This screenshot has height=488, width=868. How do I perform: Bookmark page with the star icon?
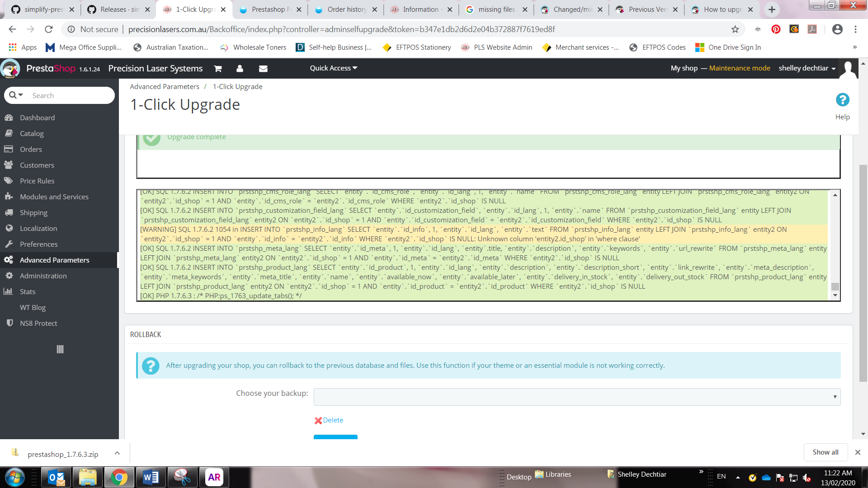735,29
